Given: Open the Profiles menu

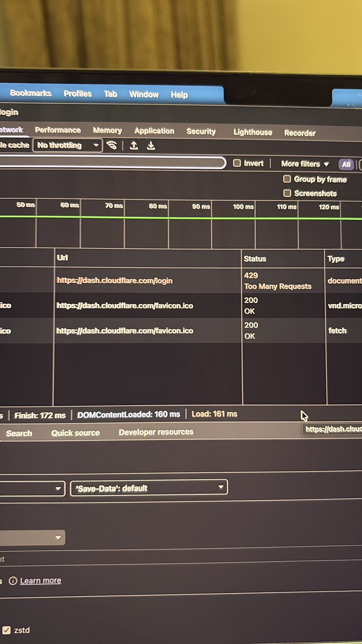Looking at the screenshot, I should pos(78,93).
